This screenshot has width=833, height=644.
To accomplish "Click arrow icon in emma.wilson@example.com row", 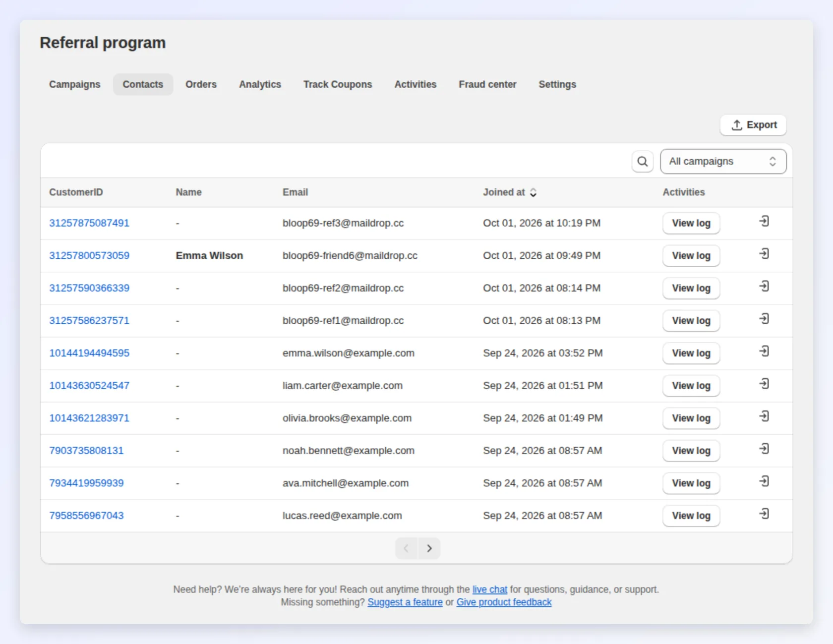I will [764, 351].
